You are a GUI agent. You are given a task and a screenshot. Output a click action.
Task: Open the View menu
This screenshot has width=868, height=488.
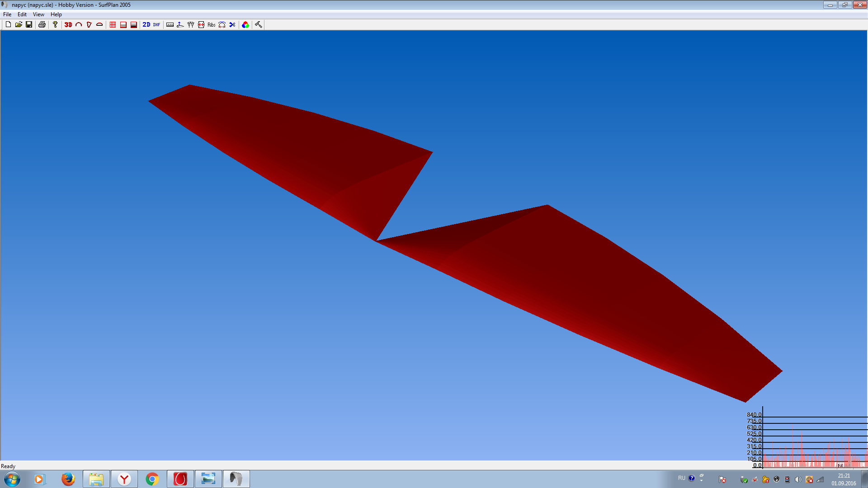click(x=38, y=14)
